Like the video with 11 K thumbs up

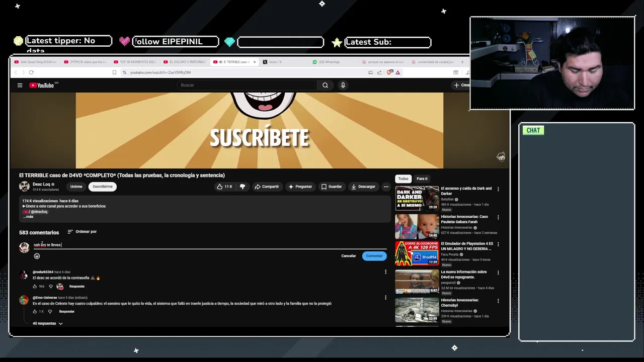tap(224, 187)
